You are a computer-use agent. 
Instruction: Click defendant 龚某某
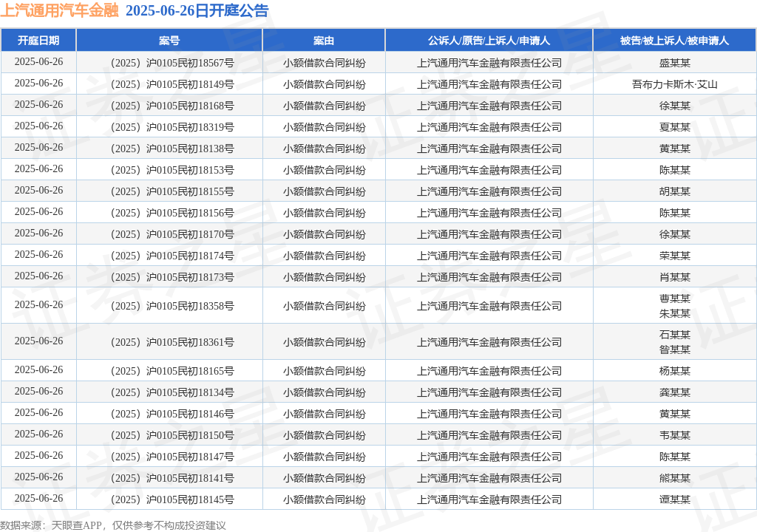click(x=675, y=392)
